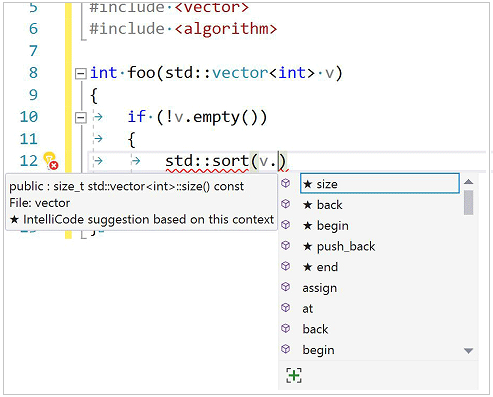Click the std::sort text on line 12
The width and height of the screenshot is (493, 397).
pyautogui.click(x=207, y=161)
